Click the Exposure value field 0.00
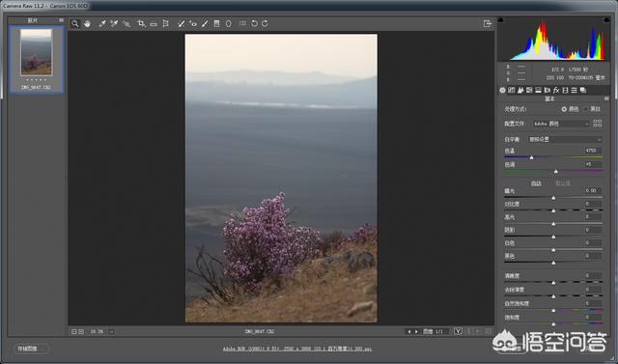This screenshot has width=618, height=364. [x=592, y=190]
